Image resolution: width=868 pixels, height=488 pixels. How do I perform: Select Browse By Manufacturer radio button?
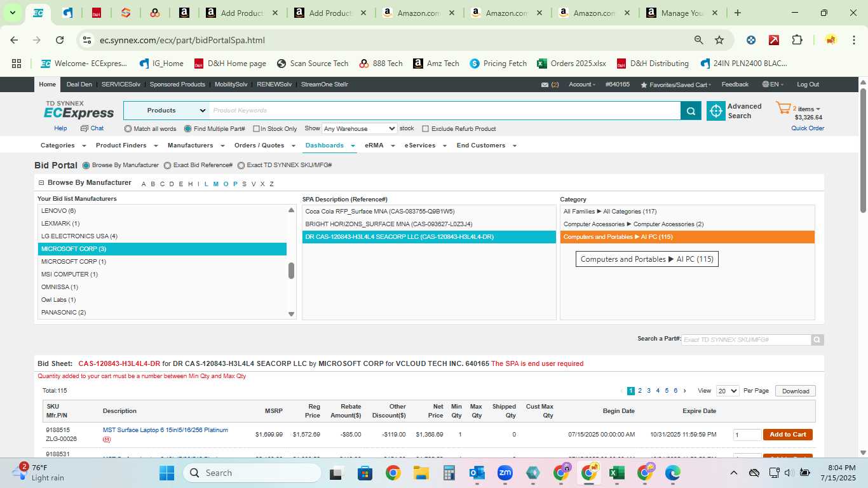pyautogui.click(x=86, y=165)
